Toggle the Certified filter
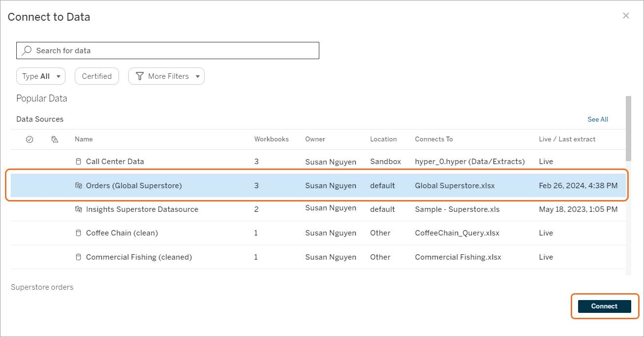This screenshot has height=337, width=644. coord(97,76)
